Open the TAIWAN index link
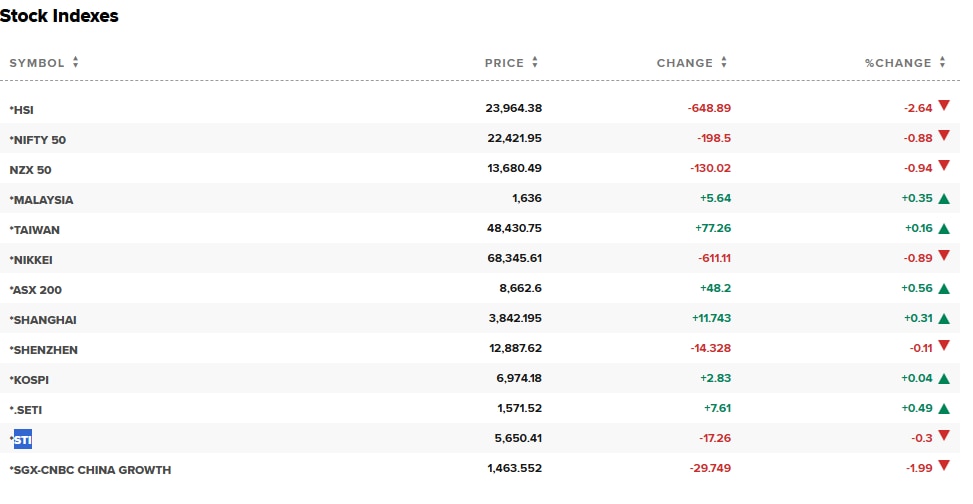Viewport: 973px width, 504px height. [35, 230]
